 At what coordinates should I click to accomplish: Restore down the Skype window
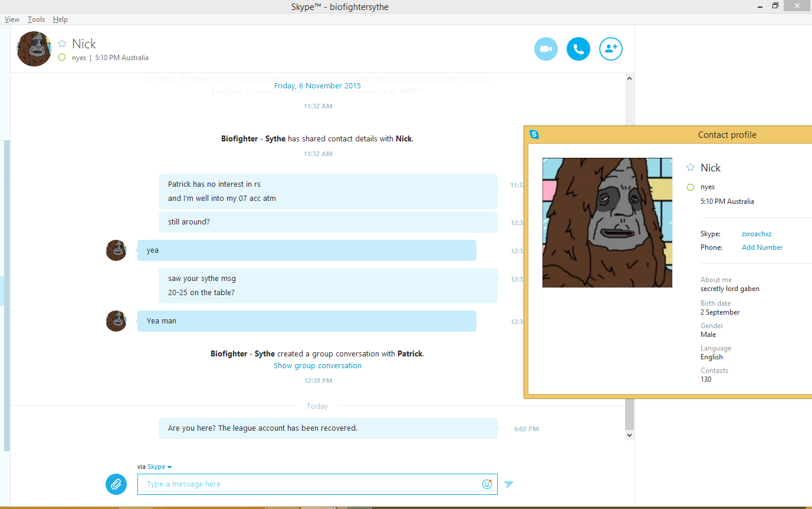click(x=776, y=6)
